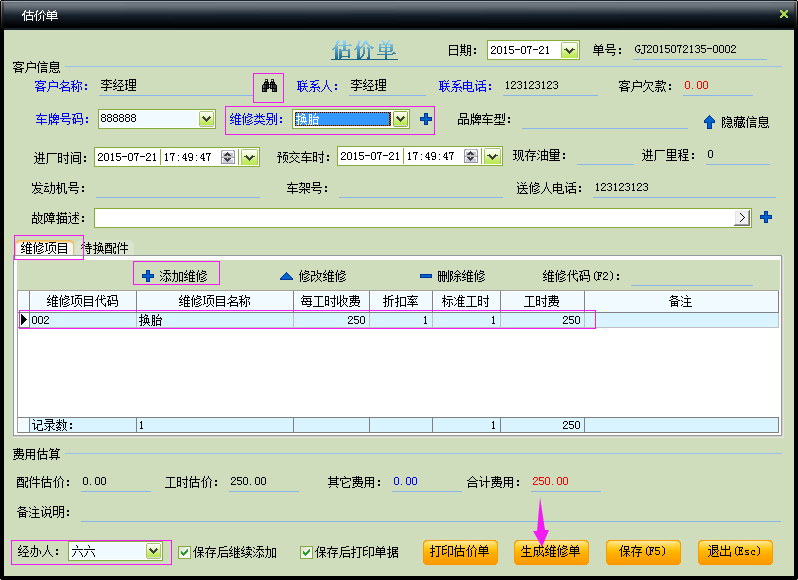Click the 维修项目代码 column header

point(83,301)
